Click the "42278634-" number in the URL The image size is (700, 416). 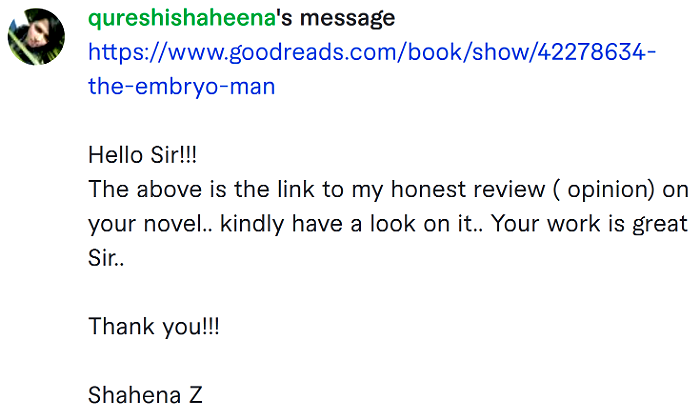tap(596, 52)
